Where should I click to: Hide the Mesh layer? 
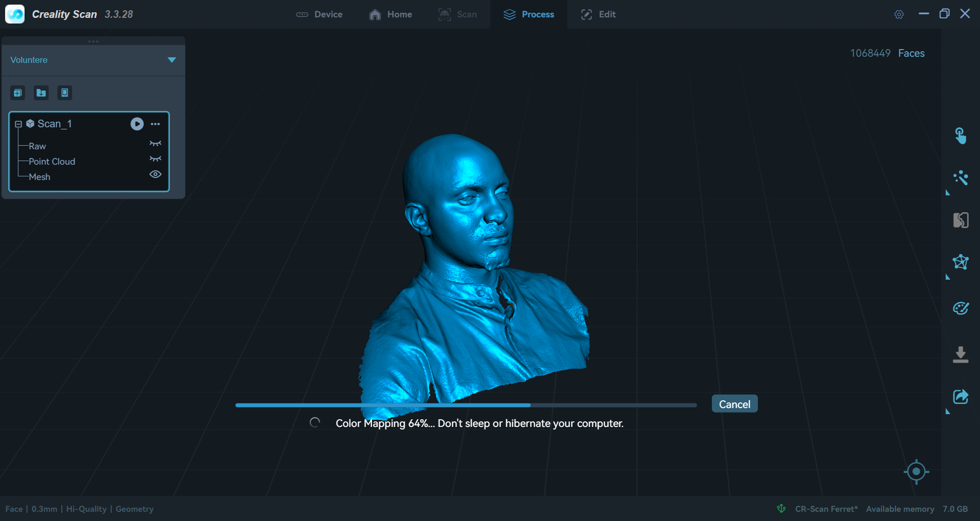156,174
